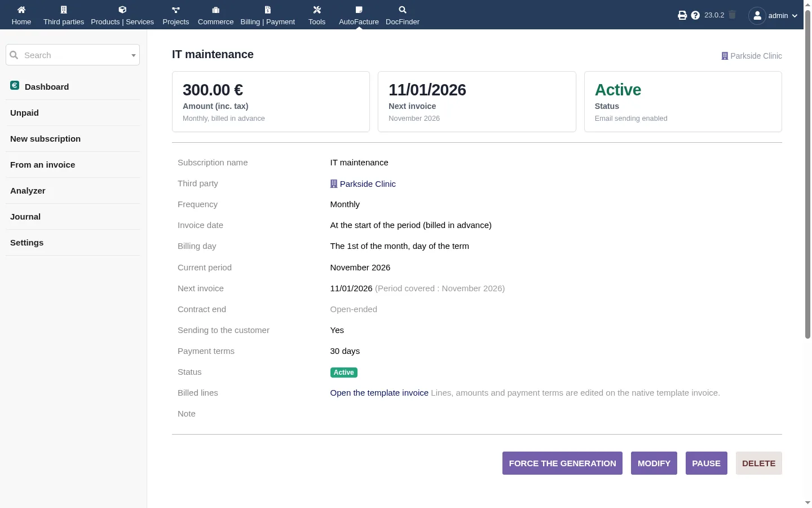Click the vertical page scrollbar

point(807,175)
